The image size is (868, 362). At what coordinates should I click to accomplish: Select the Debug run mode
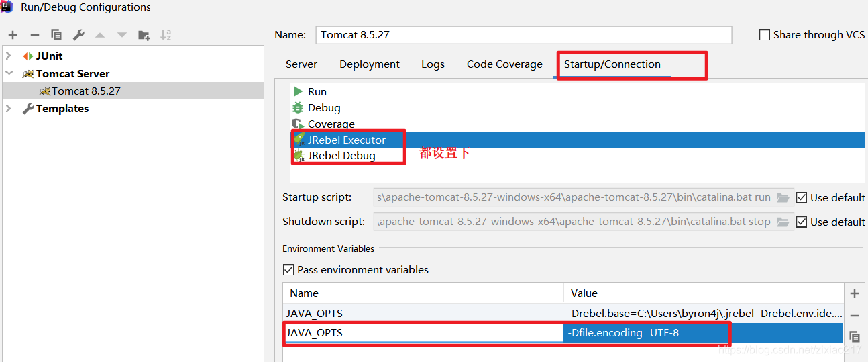click(x=324, y=107)
